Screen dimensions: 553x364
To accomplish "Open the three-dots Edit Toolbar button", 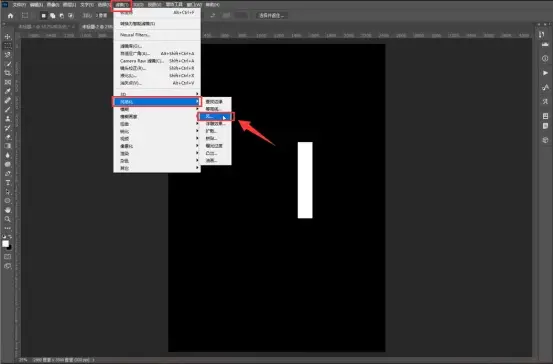I will pos(7,228).
